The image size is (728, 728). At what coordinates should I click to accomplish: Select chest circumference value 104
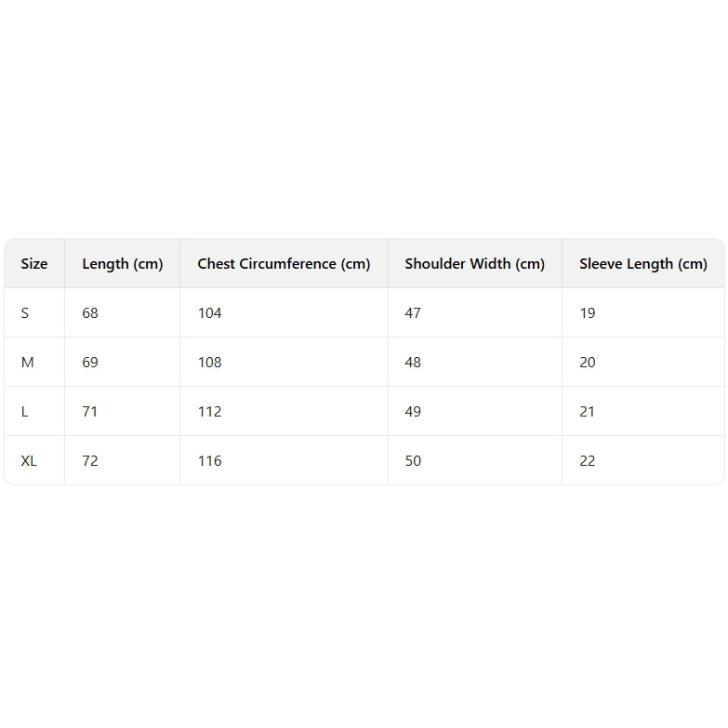pyautogui.click(x=210, y=313)
